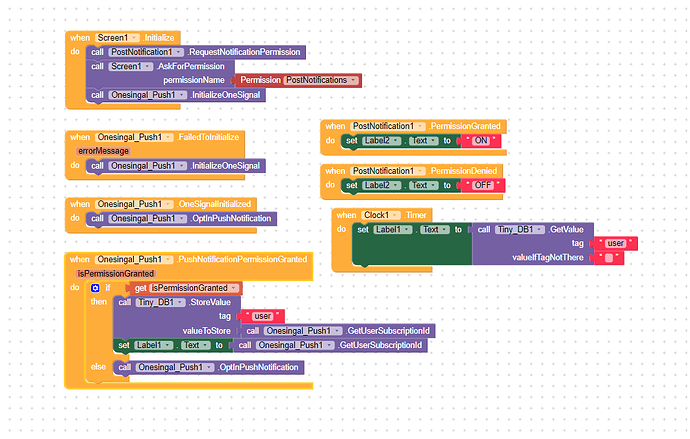Open PostNotification1 dropdown in the PermissionDenied event

pos(388,171)
